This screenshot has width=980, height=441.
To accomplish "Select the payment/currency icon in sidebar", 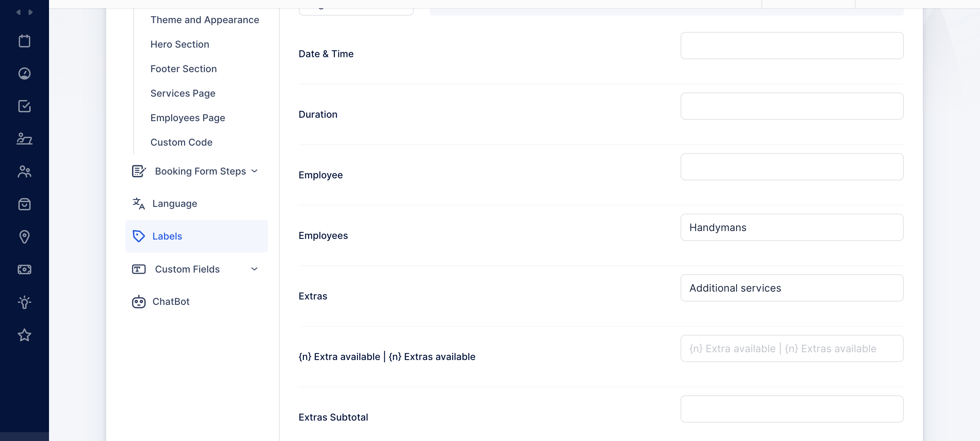I will 24,269.
